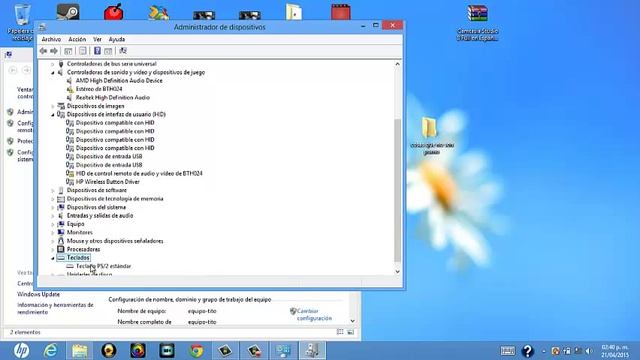Select AMD High Definition Audio Device

[x=119, y=80]
